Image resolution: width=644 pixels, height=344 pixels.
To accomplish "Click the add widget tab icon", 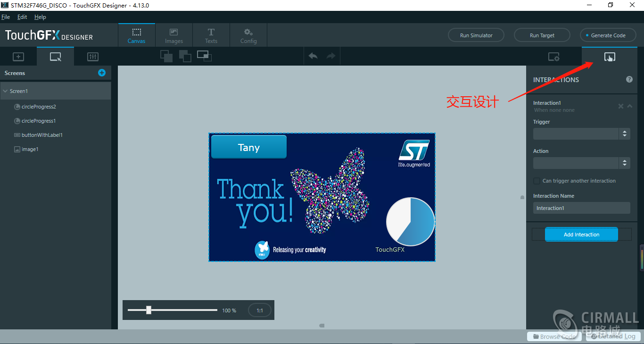I will [x=18, y=57].
